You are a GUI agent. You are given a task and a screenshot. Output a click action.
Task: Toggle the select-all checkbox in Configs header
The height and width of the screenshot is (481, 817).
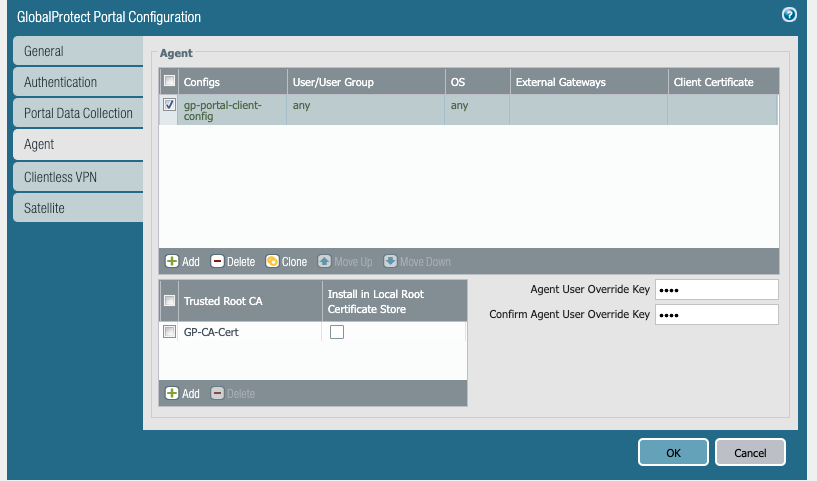169,81
